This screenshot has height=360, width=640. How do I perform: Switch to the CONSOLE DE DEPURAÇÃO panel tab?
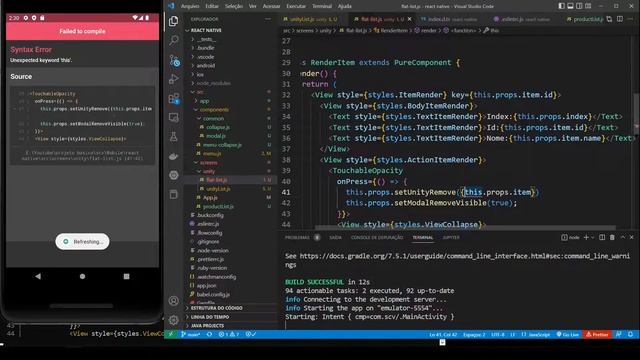tap(377, 237)
